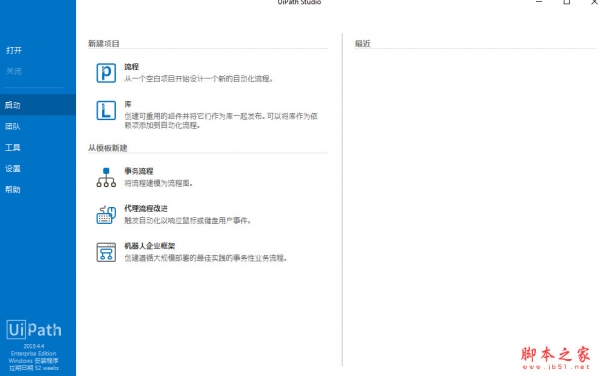
Task: Click the 最近 section heading
Action: click(363, 44)
